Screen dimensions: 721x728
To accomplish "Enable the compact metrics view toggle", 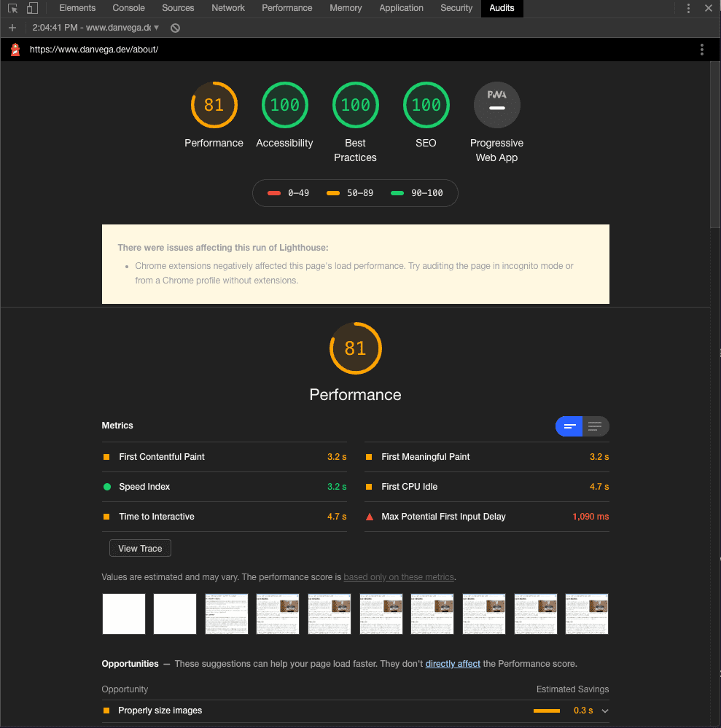I will [569, 426].
